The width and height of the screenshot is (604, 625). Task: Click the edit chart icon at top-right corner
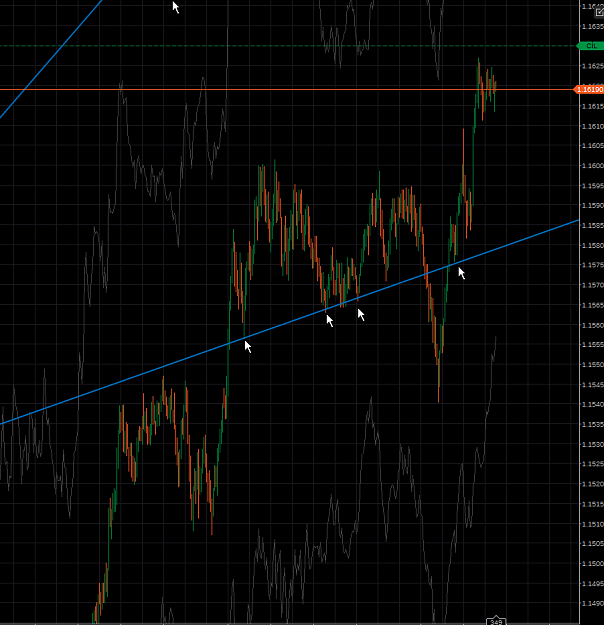pos(599,12)
